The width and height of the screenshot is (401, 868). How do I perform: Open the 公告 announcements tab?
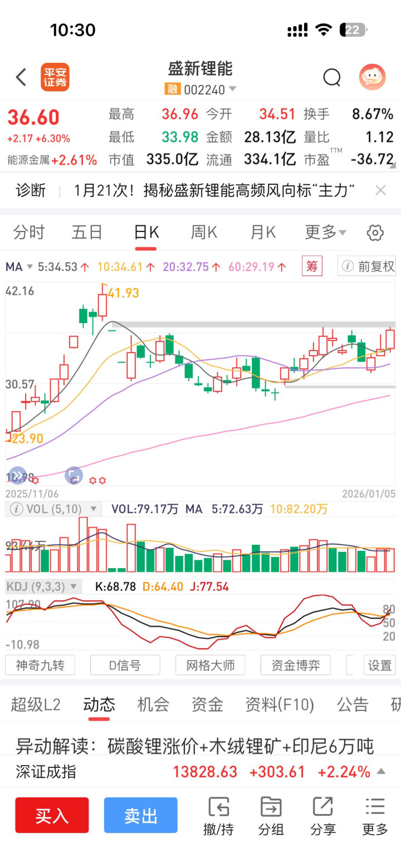(353, 705)
